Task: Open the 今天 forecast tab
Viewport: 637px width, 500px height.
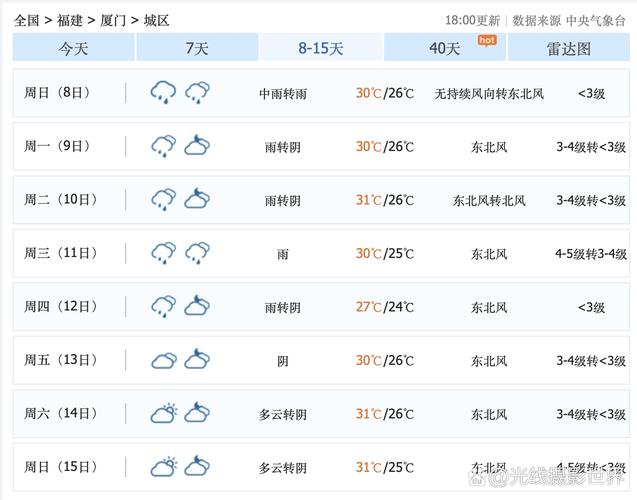Action: (74, 48)
